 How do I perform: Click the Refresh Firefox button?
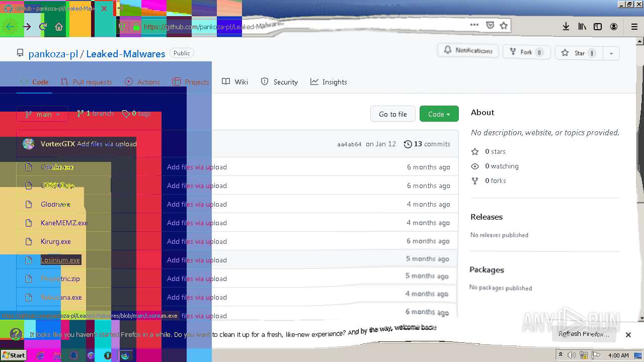coord(584,334)
